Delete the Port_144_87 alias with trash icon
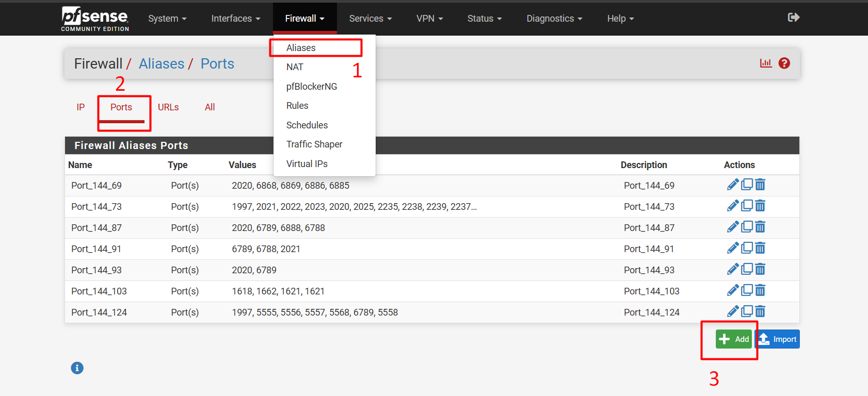Image resolution: width=868 pixels, height=396 pixels. pos(760,227)
